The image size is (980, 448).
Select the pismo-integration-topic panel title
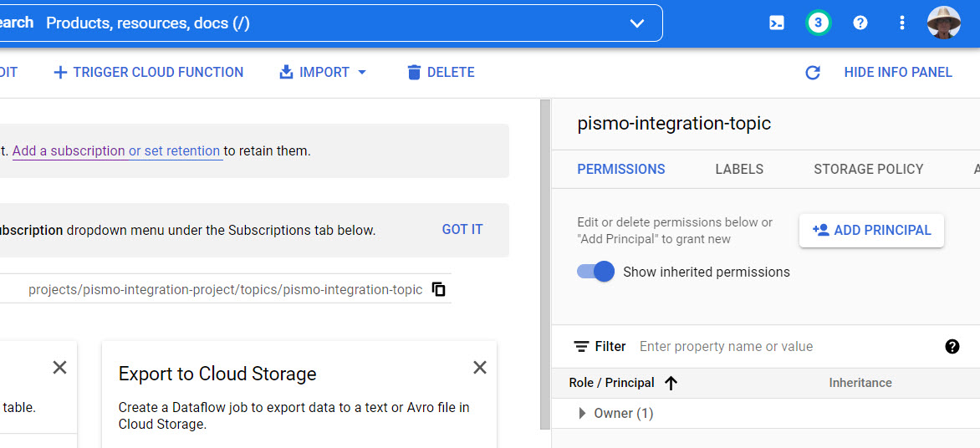(674, 124)
